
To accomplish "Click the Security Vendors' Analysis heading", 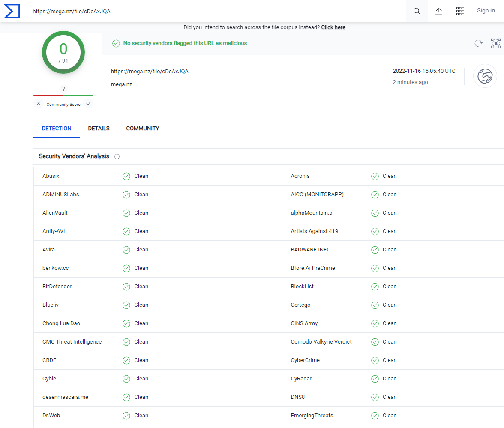I will (74, 156).
